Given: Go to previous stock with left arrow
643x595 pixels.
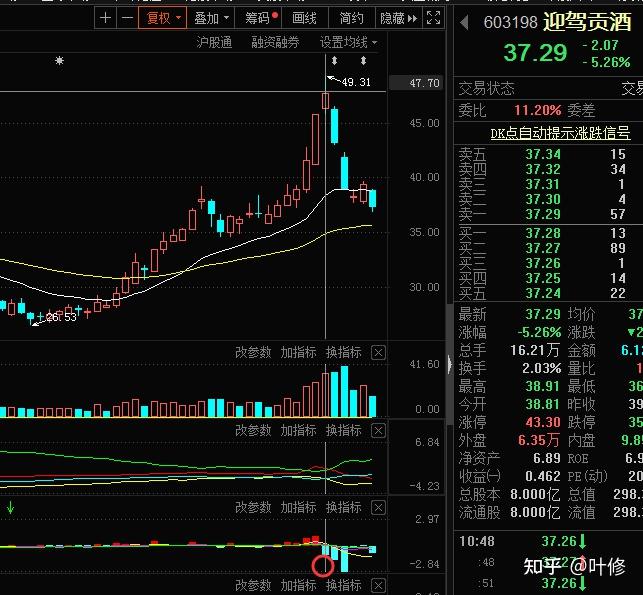Looking at the screenshot, I should click(x=464, y=23).
